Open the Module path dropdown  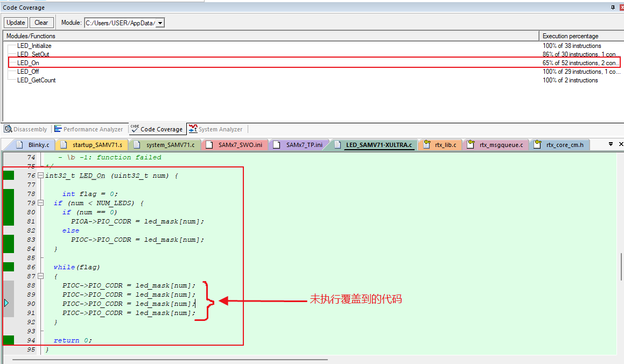[x=160, y=23]
